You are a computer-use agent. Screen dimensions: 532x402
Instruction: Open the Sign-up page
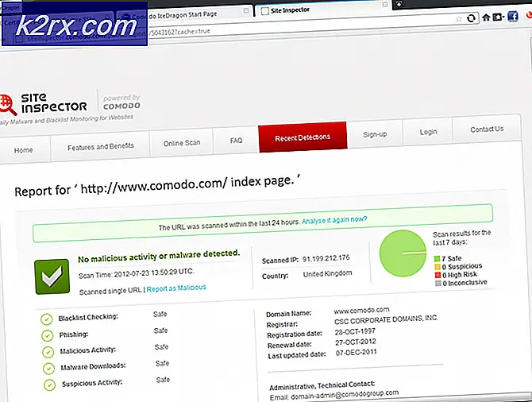coord(375,134)
